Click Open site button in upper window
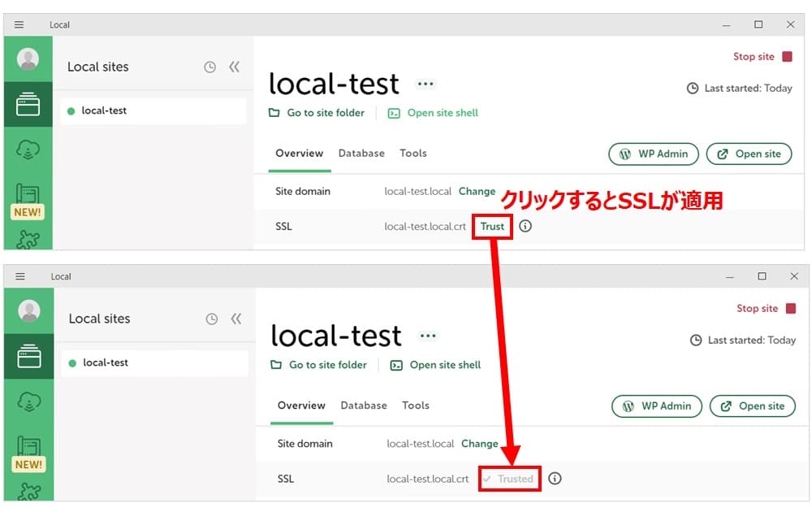 pyautogui.click(x=749, y=154)
